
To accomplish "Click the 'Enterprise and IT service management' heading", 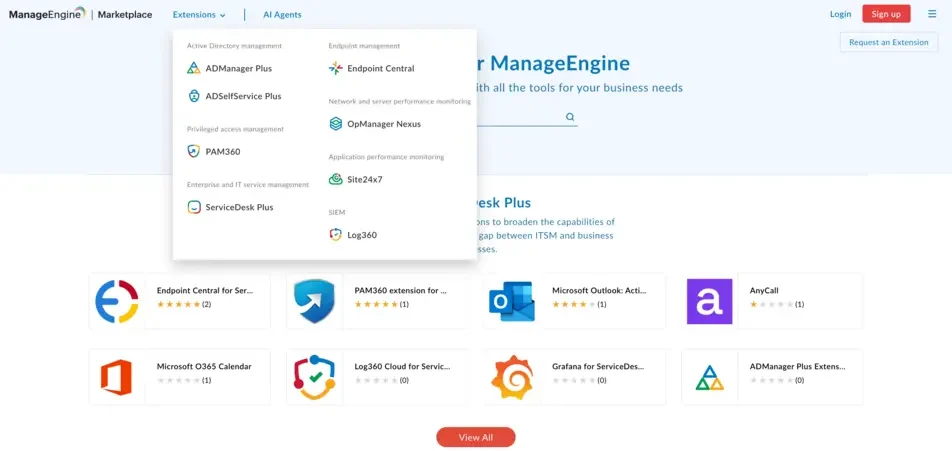I will point(248,185).
